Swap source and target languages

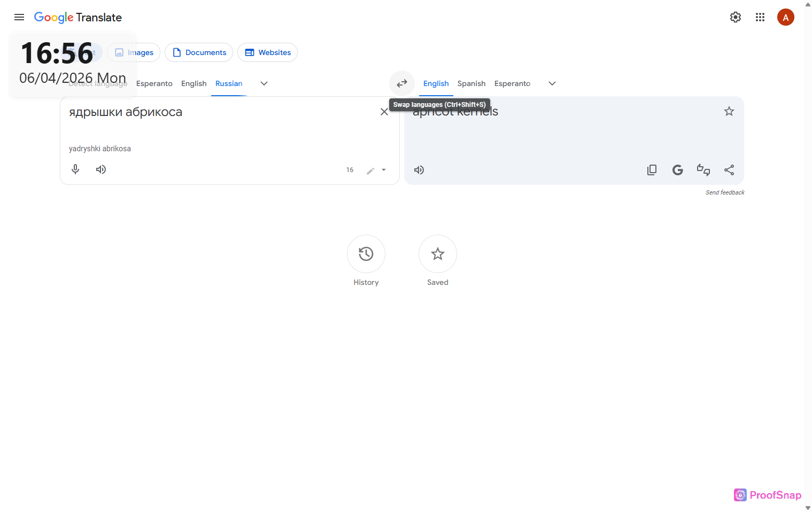point(402,83)
